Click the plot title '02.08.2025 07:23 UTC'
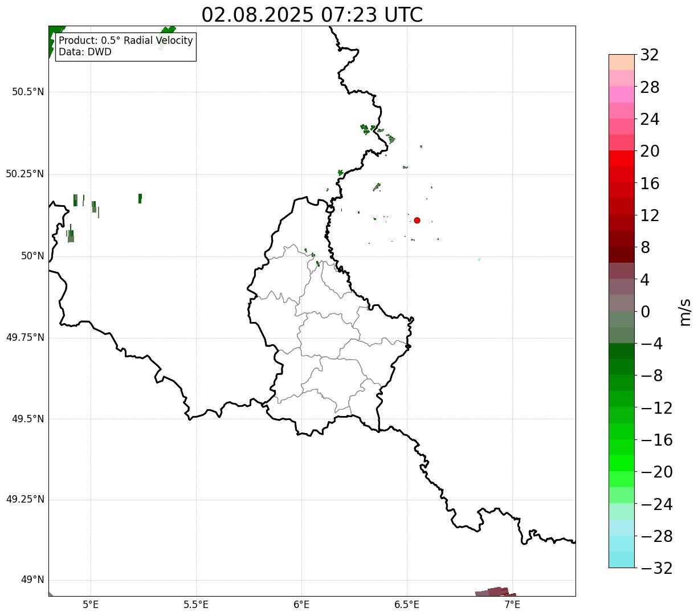 (x=312, y=15)
